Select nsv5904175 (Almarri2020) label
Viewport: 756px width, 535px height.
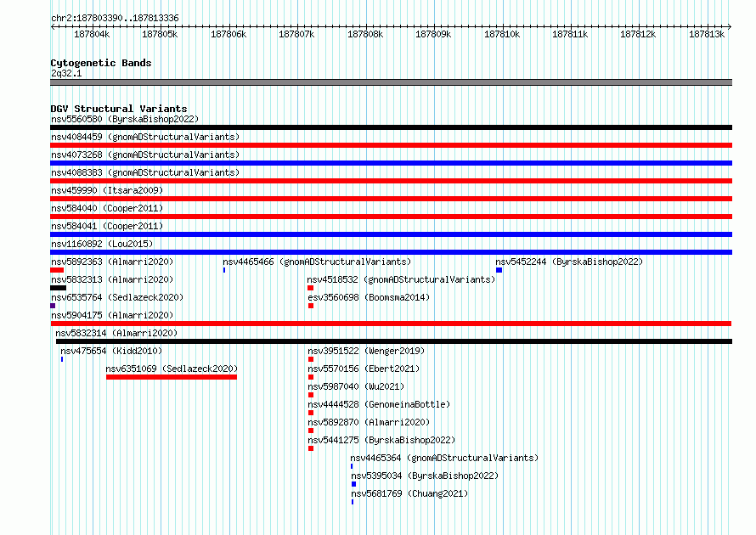(112, 315)
